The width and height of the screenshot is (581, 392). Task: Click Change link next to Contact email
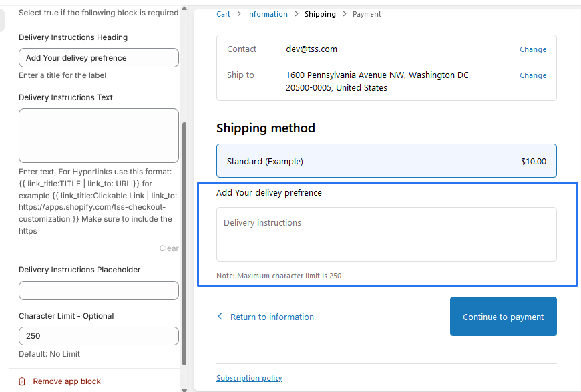532,49
